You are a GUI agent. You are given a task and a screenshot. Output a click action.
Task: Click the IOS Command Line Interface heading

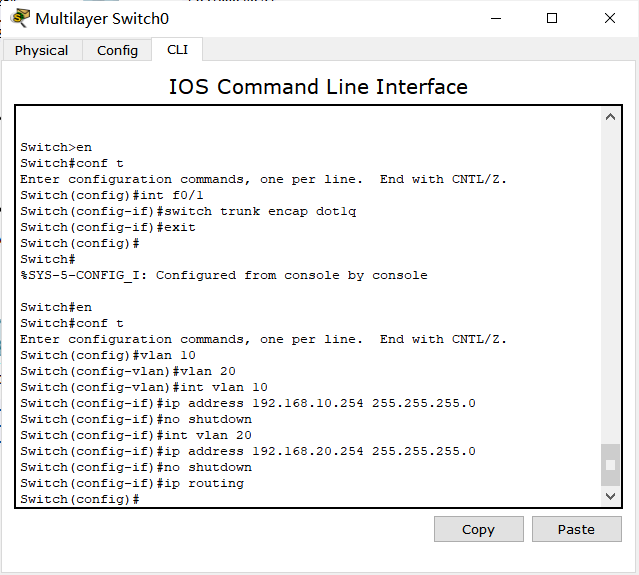click(x=318, y=87)
